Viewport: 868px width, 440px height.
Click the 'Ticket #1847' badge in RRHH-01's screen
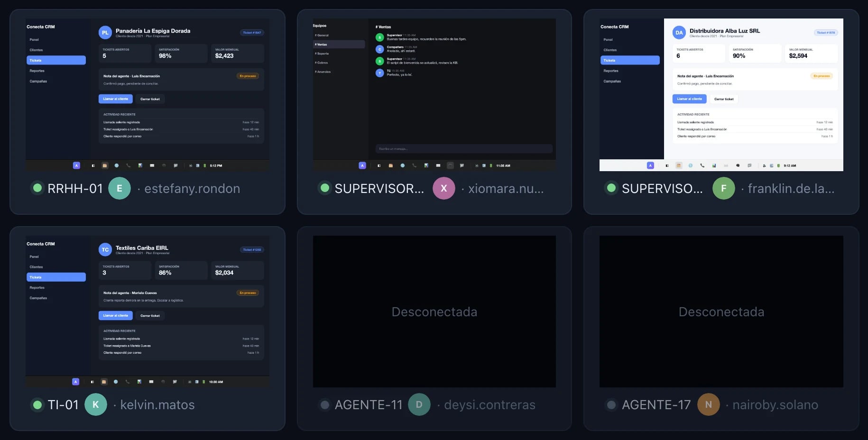(x=252, y=33)
